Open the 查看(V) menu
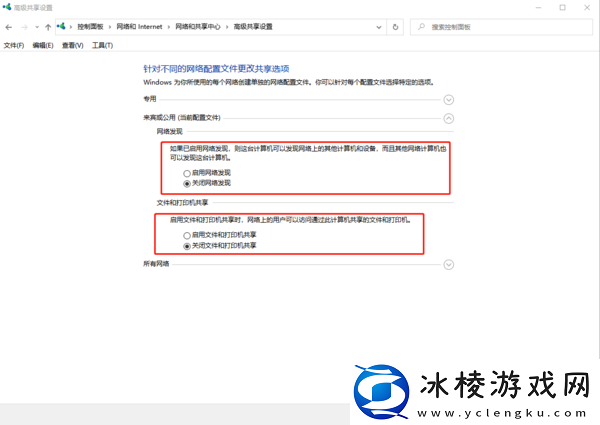The height and width of the screenshot is (425, 600). [x=73, y=46]
